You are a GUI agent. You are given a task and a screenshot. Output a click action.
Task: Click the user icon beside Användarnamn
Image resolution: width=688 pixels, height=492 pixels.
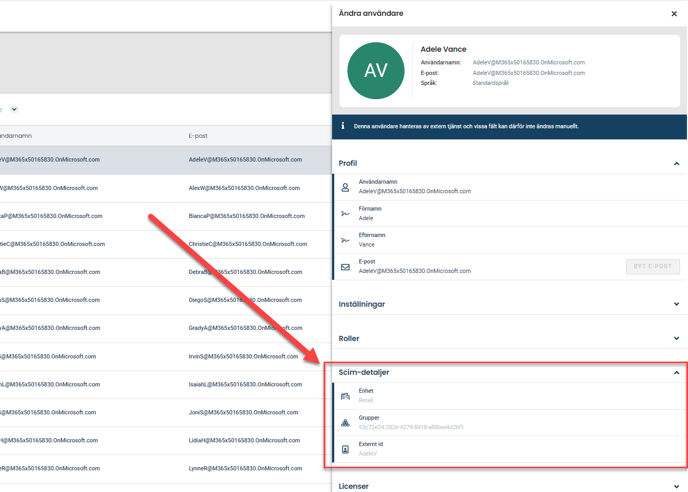[x=345, y=187]
